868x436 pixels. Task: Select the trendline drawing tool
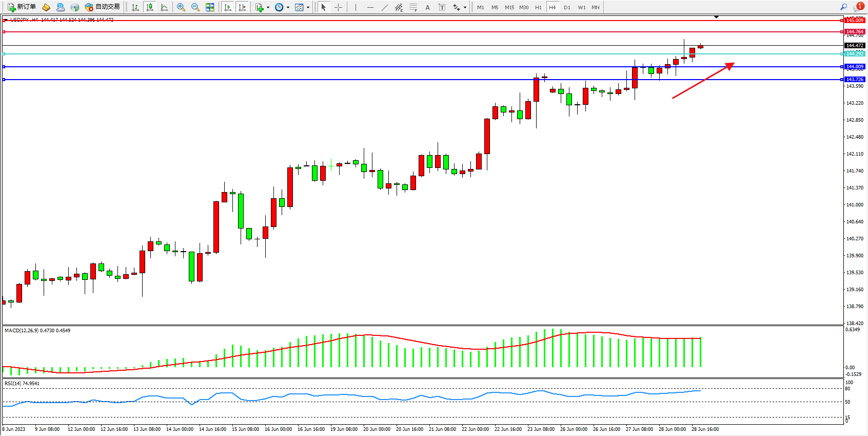click(385, 7)
